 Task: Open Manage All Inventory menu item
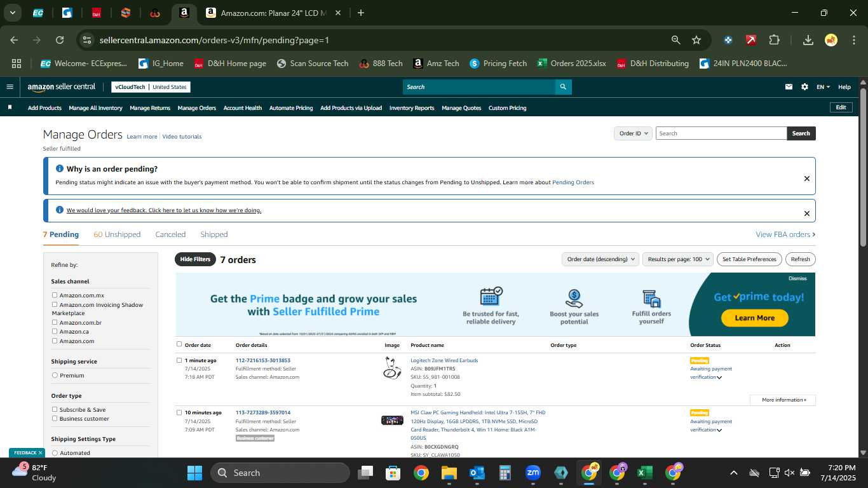click(95, 108)
